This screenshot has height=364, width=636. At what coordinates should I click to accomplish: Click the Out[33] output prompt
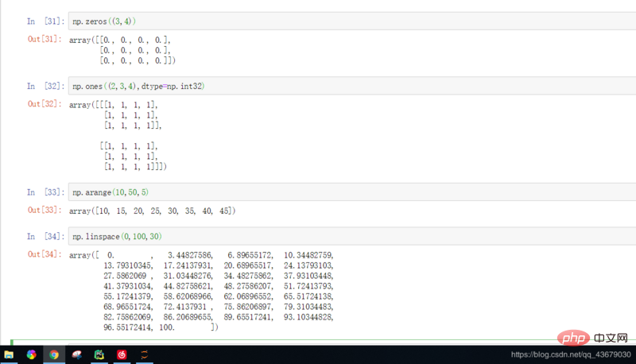coord(45,211)
